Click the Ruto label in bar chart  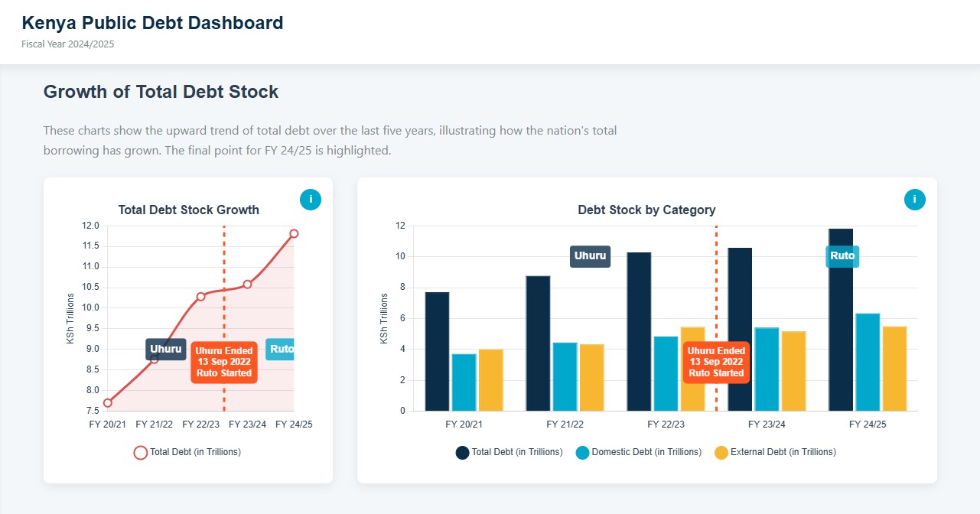click(842, 256)
